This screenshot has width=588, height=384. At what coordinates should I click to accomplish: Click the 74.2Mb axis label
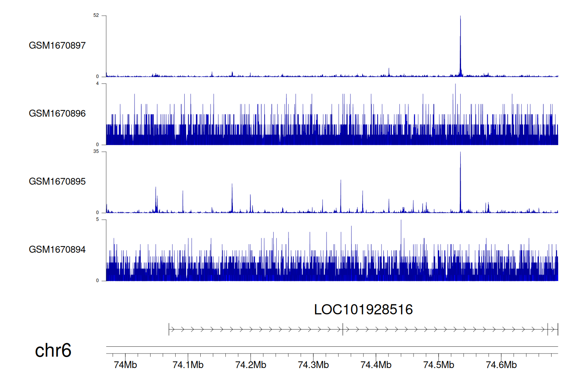[250, 365]
